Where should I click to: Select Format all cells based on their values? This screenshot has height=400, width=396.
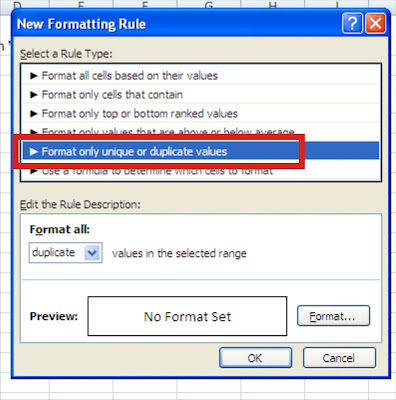click(201, 76)
